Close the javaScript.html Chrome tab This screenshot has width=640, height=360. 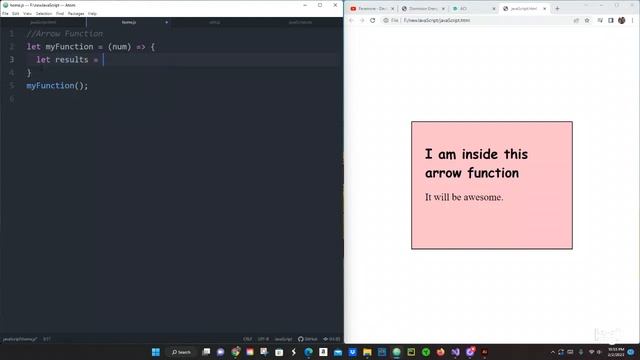click(544, 9)
